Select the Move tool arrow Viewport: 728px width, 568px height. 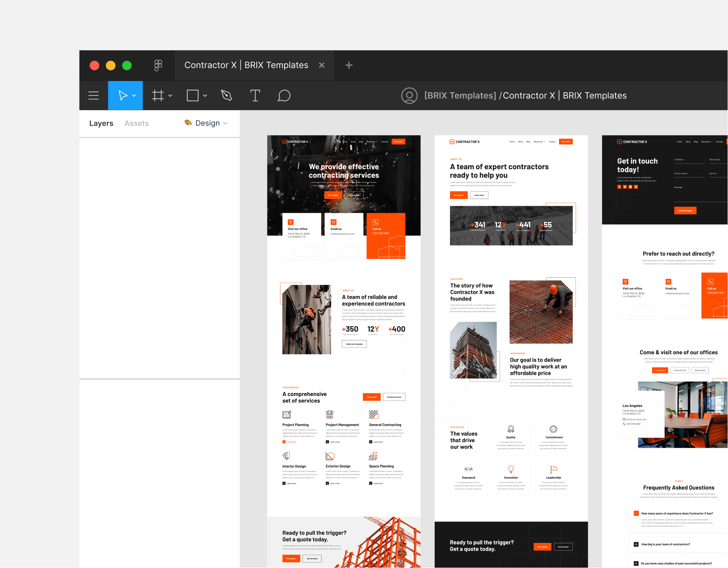coord(123,96)
